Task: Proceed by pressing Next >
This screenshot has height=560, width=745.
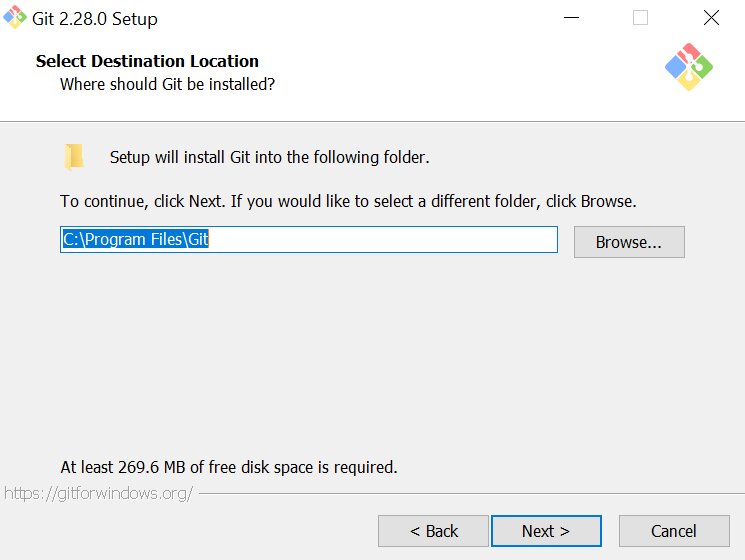Action: 545,531
